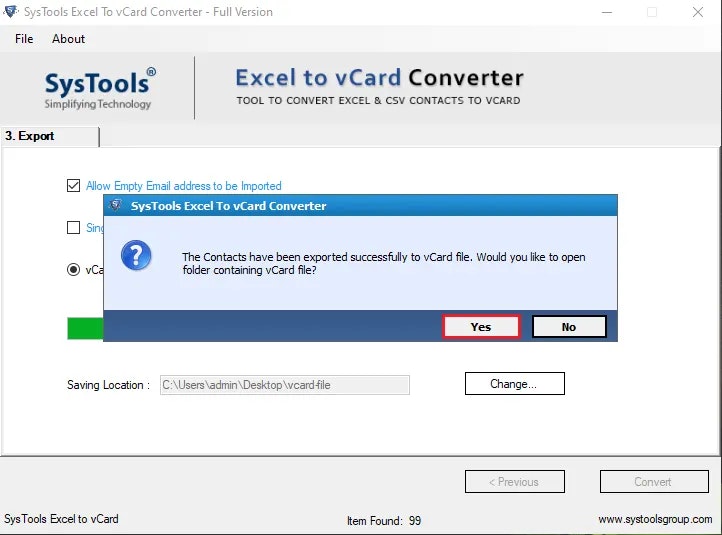Click the Saving Location path field
Screen dimensions: 722x535
click(285, 385)
